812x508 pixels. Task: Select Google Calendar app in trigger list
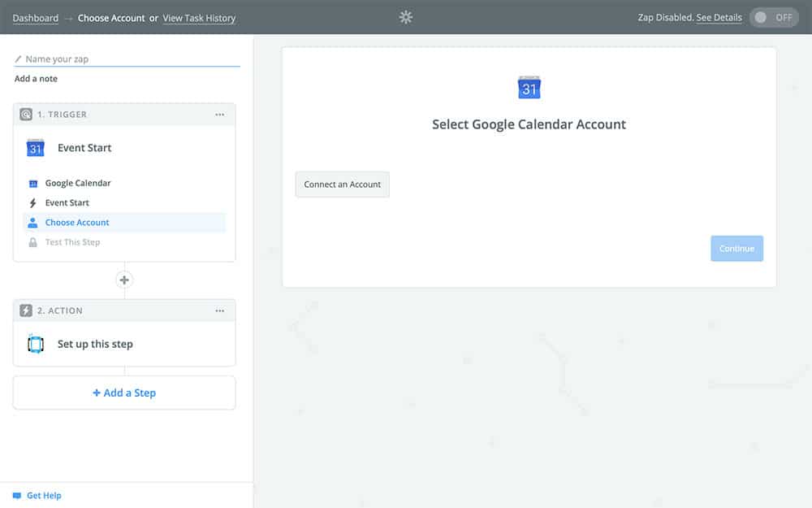[78, 184]
